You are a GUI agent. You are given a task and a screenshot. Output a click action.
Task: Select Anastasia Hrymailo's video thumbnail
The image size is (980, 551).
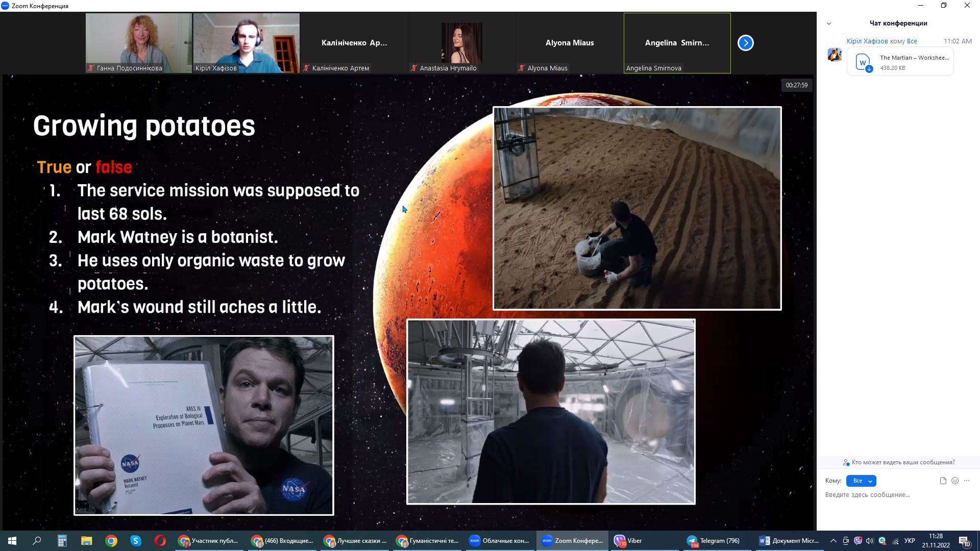coord(461,43)
